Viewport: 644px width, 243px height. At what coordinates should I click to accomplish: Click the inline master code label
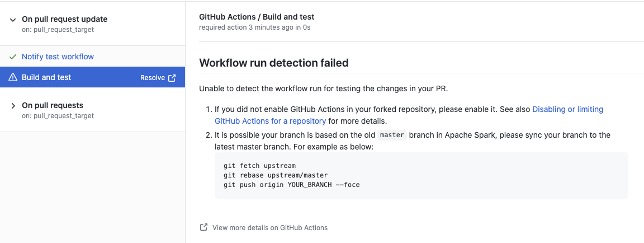pyautogui.click(x=391, y=135)
